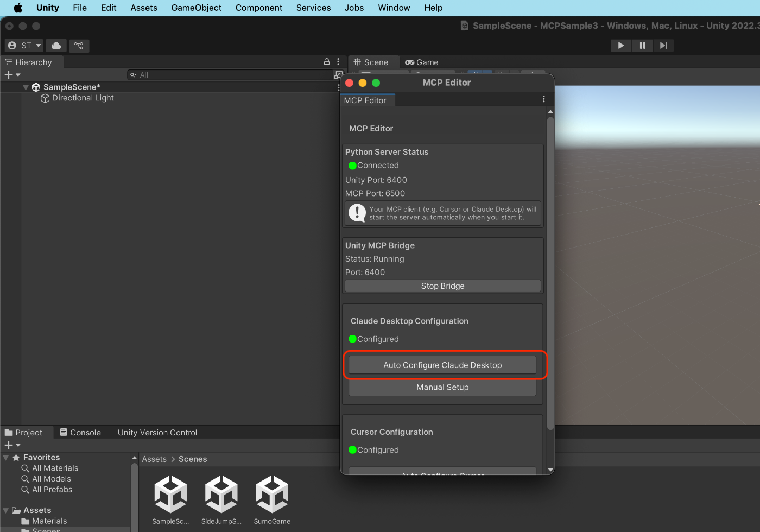
Task: Open the Edit menu
Action: [x=109, y=8]
